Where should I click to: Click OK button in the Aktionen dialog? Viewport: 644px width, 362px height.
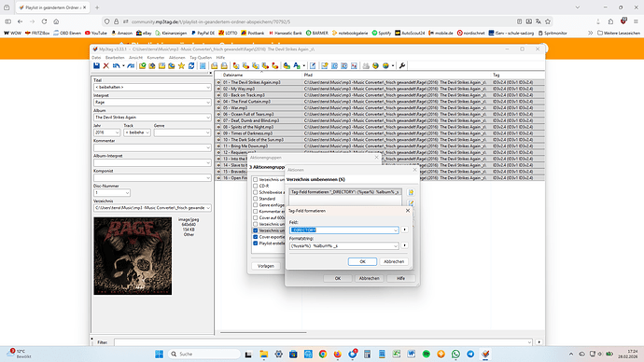338,278
